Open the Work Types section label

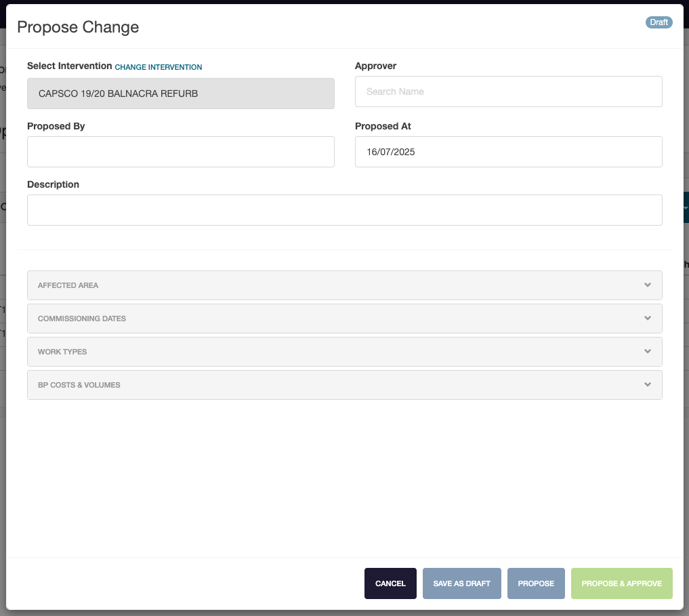pos(62,352)
